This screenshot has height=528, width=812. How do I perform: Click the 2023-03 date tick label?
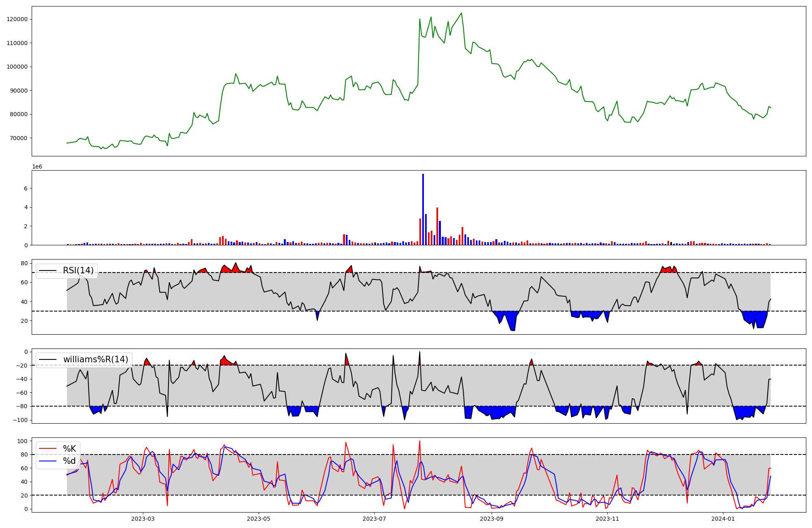click(143, 519)
